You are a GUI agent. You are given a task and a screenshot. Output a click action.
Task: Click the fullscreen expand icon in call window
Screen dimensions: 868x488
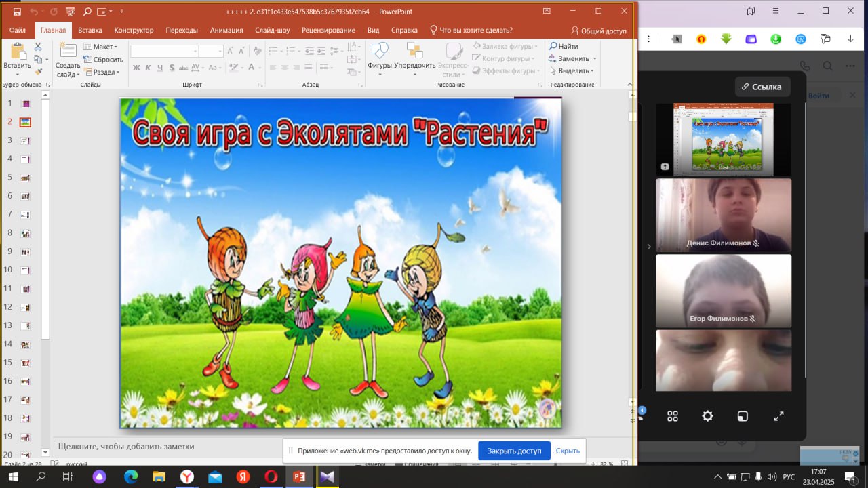[778, 416]
